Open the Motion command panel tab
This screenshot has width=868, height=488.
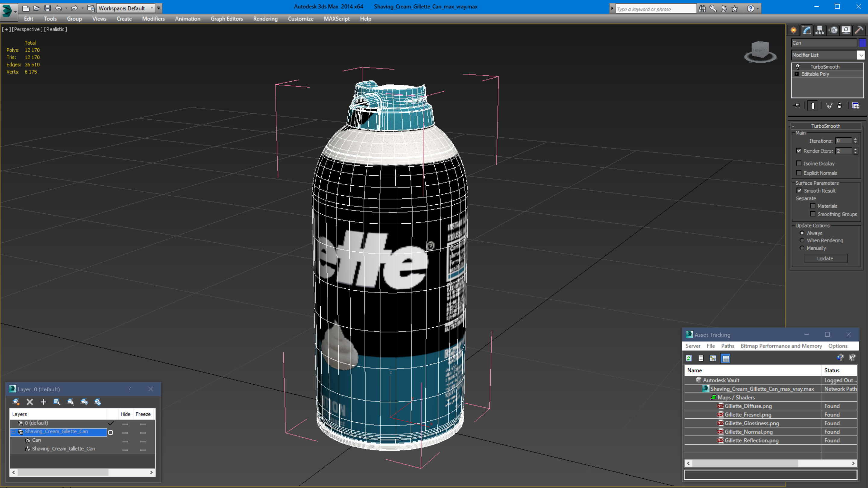pos(833,30)
